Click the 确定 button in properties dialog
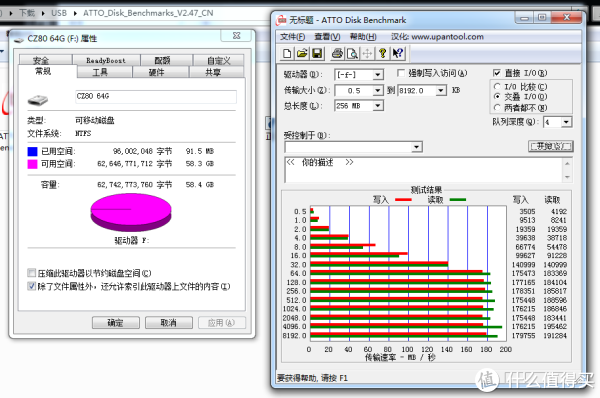 coord(116,323)
